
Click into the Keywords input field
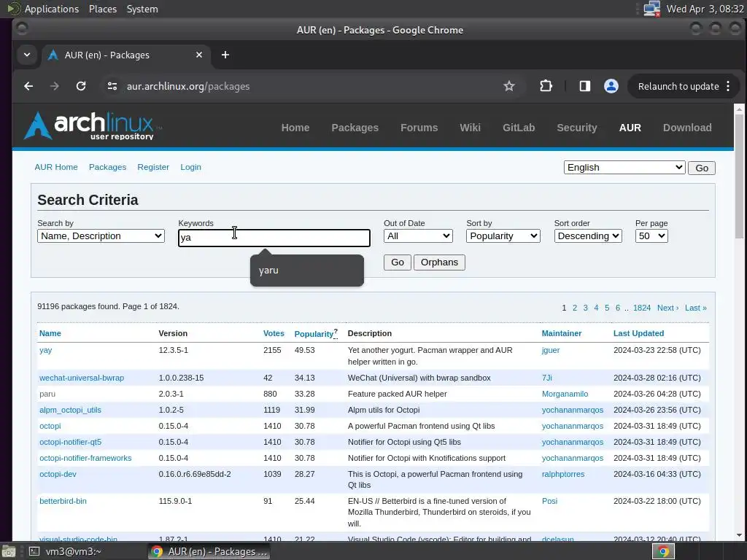(x=274, y=238)
